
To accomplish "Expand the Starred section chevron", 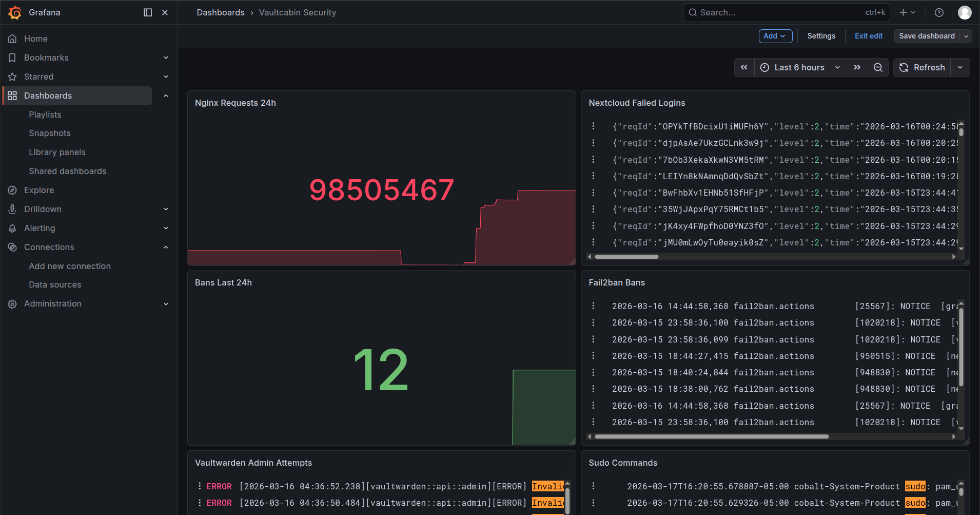I will pos(166,77).
